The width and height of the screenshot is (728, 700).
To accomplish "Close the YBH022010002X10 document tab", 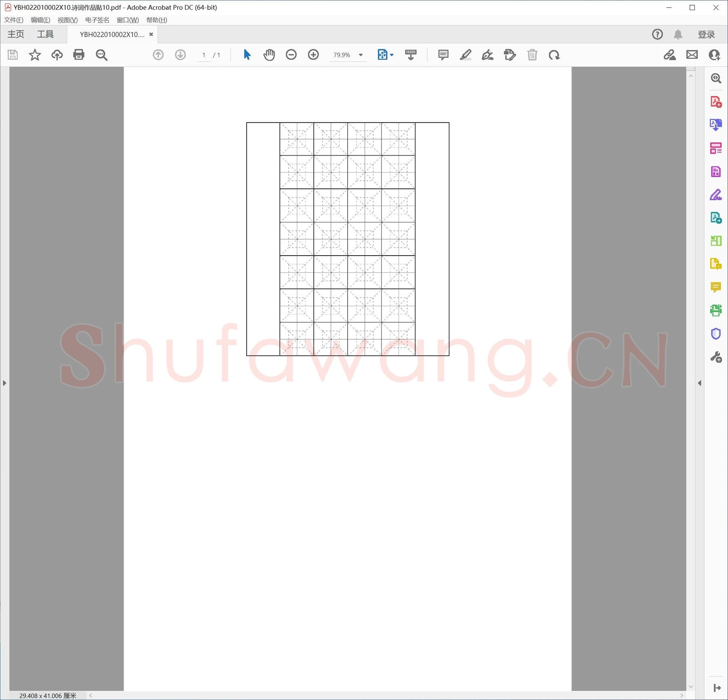I will [151, 34].
